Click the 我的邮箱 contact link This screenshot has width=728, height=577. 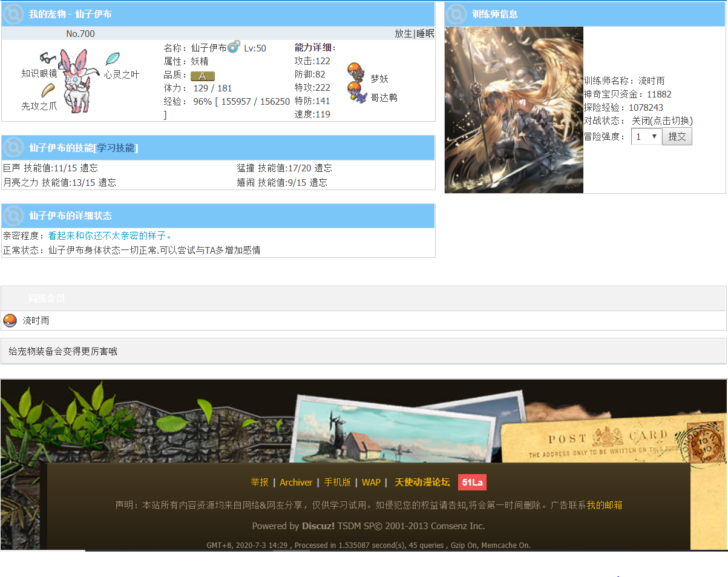point(605,505)
